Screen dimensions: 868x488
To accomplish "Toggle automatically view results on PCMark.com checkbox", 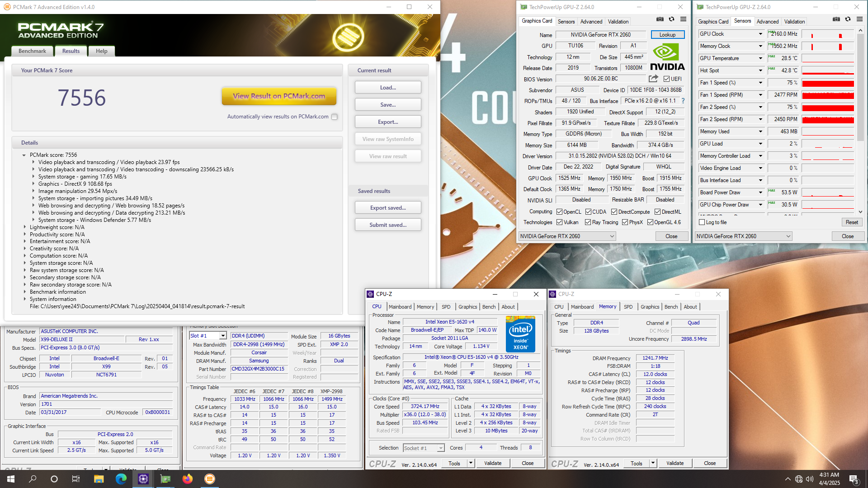I will tap(335, 117).
